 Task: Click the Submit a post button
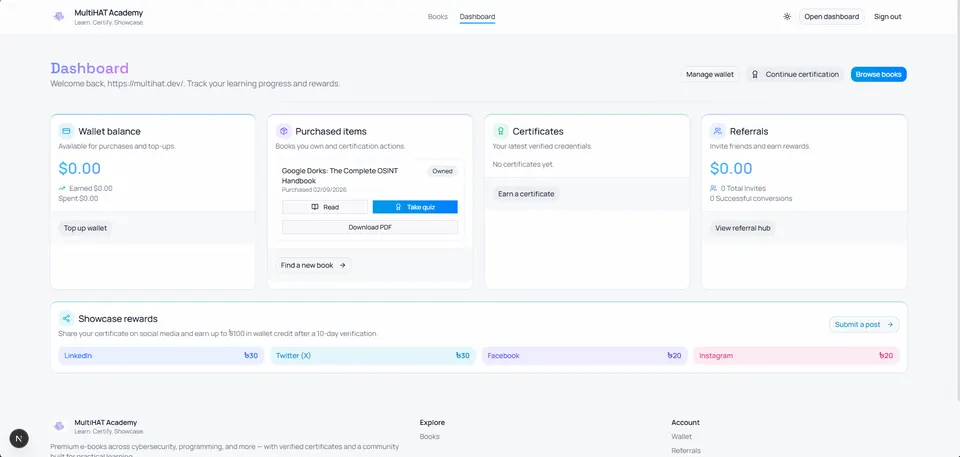coord(864,325)
